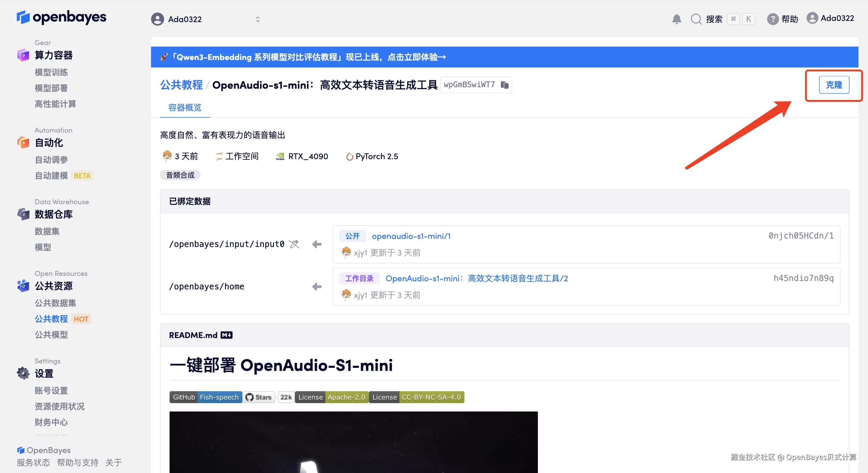Click the unbind icon beside /openbayes/input/input0
The image size is (868, 473).
pyautogui.click(x=294, y=244)
